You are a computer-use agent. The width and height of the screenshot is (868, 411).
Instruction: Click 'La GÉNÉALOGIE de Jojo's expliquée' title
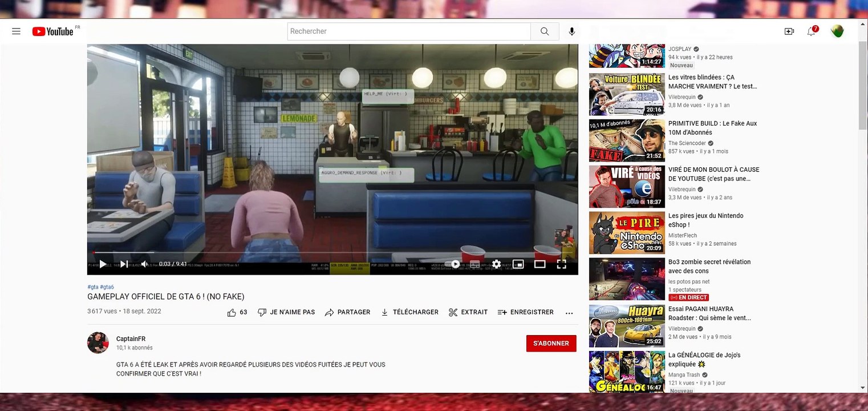point(704,360)
